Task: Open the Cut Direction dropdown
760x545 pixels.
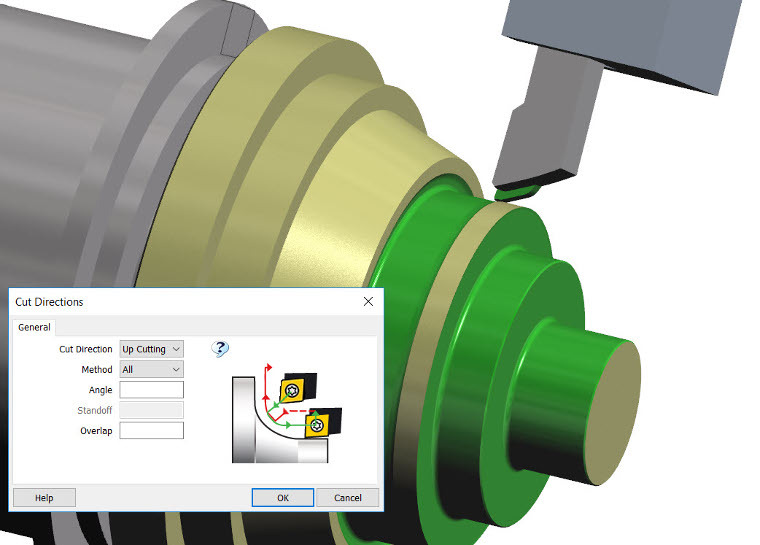Action: 151,349
